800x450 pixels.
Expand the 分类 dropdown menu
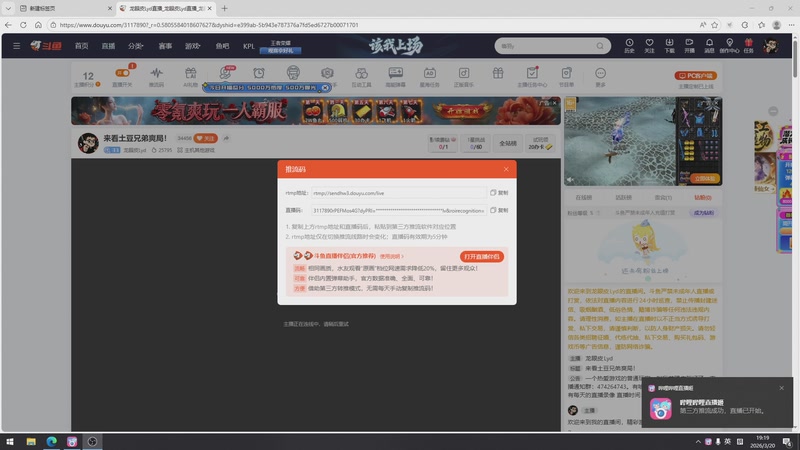pos(136,46)
